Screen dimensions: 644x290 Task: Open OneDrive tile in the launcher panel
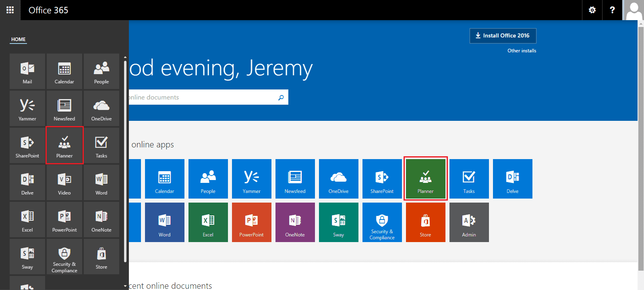(x=101, y=108)
